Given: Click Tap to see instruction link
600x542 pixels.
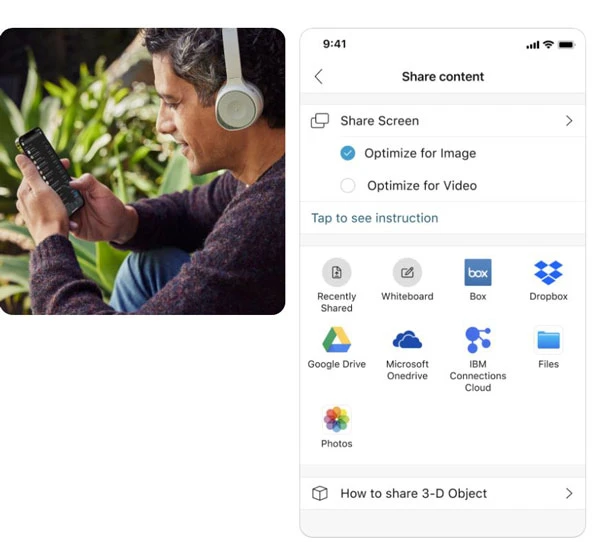Looking at the screenshot, I should pos(374,218).
